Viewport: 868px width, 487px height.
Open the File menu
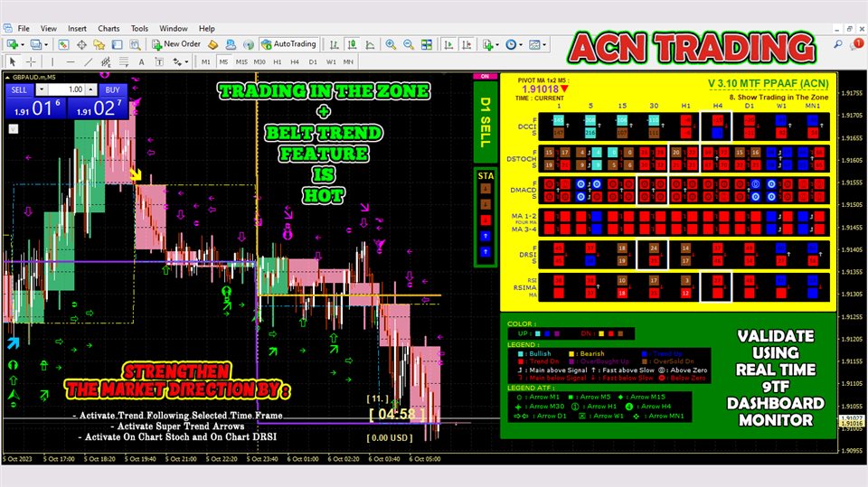[24, 28]
